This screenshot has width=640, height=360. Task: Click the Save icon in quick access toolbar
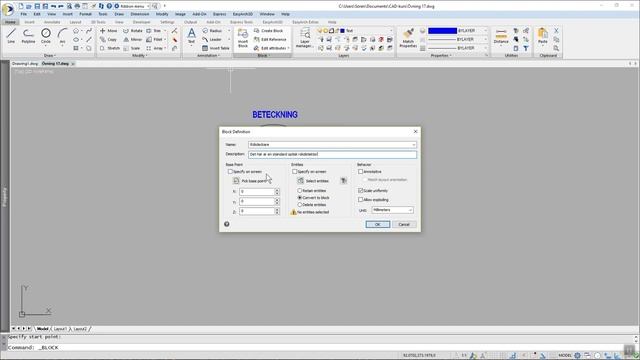pyautogui.click(x=37, y=6)
